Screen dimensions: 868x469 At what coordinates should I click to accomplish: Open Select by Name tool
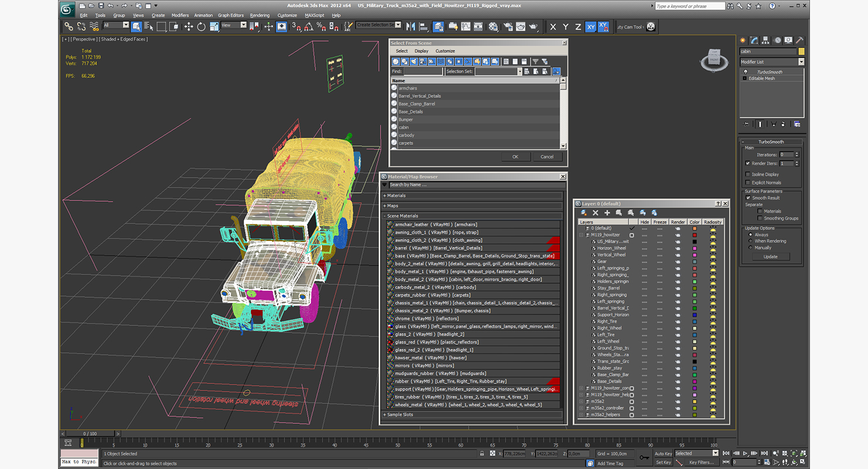click(x=148, y=26)
